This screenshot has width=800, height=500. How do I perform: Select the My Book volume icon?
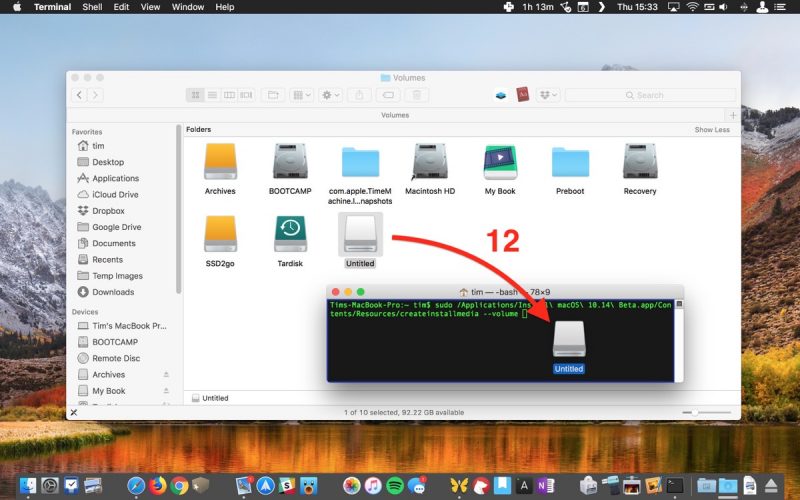[499, 162]
